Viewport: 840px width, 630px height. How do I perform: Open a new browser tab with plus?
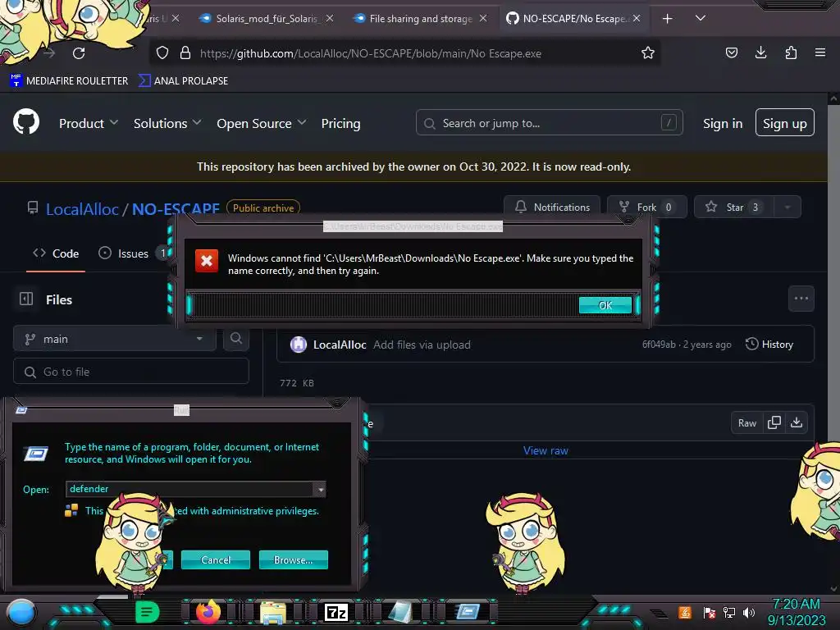667,19
